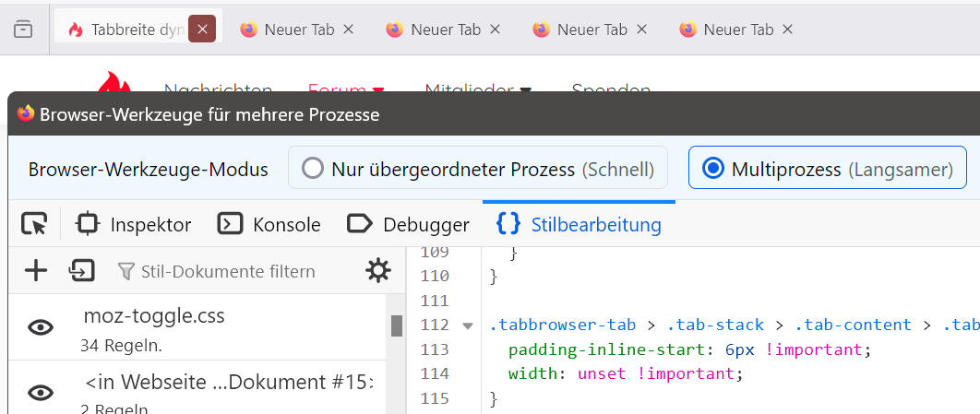The image size is (980, 414).
Task: Switch to the Debugger tab
Action: tap(408, 224)
